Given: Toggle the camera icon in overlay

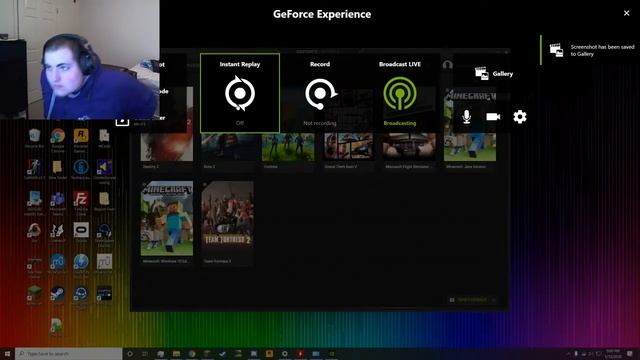Looking at the screenshot, I should click(x=493, y=117).
